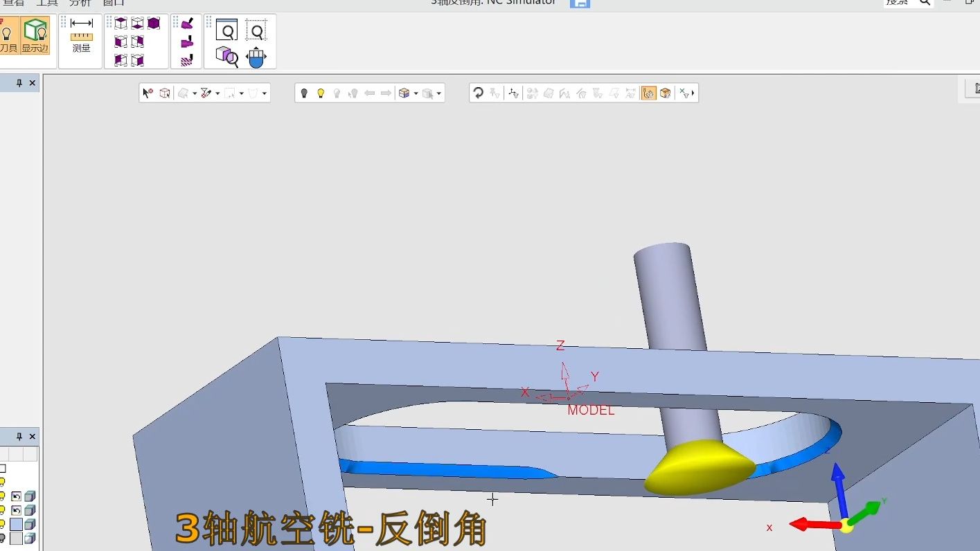The width and height of the screenshot is (980, 551).
Task: Close the upper left docked panel
Action: click(x=33, y=83)
